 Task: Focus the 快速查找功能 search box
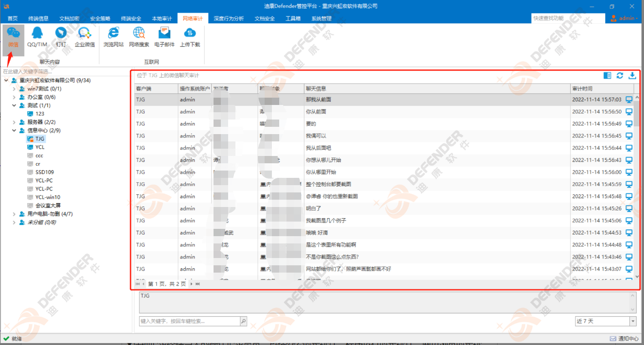pyautogui.click(x=568, y=18)
